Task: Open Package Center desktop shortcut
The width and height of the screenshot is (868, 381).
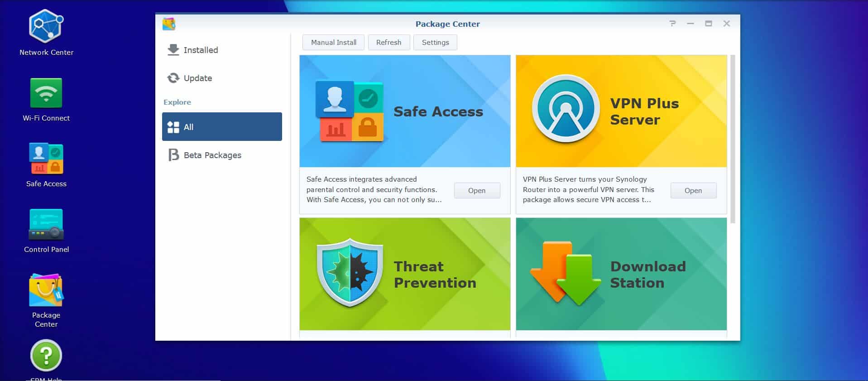Action: pos(46,290)
